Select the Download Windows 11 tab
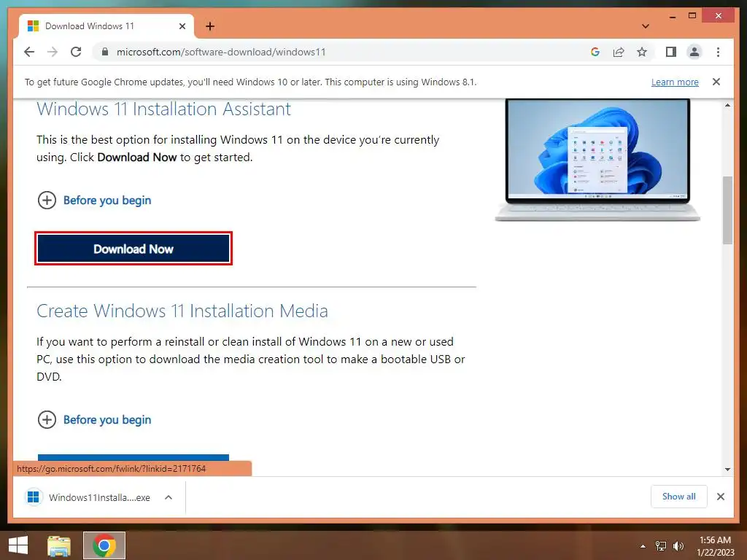Image resolution: width=747 pixels, height=560 pixels. click(107, 26)
